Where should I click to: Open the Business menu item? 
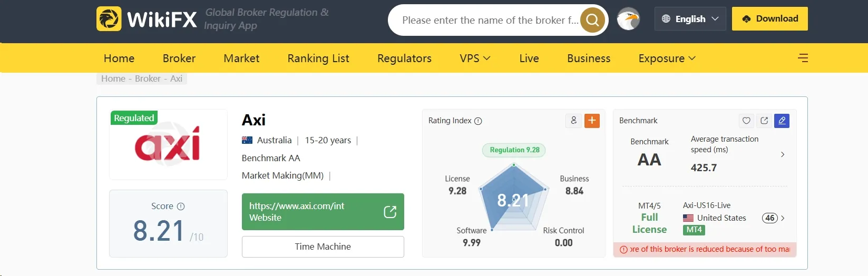(589, 58)
